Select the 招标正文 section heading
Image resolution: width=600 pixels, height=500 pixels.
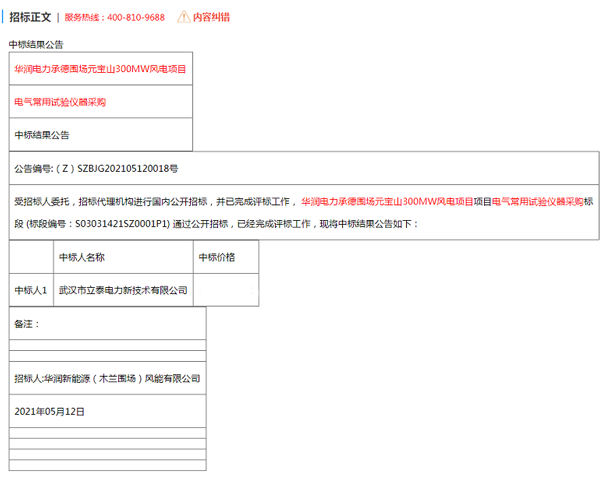point(30,17)
